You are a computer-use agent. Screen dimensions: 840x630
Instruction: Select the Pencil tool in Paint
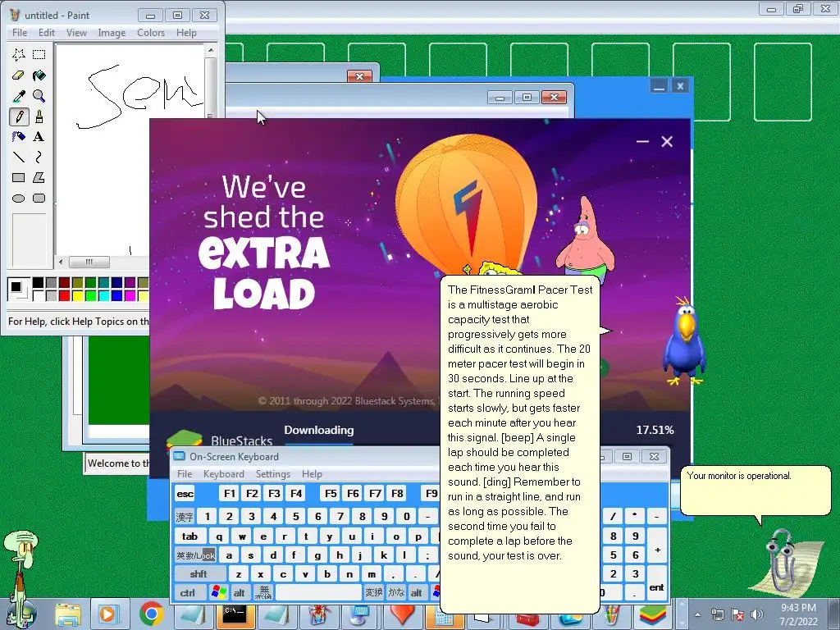[x=19, y=116]
